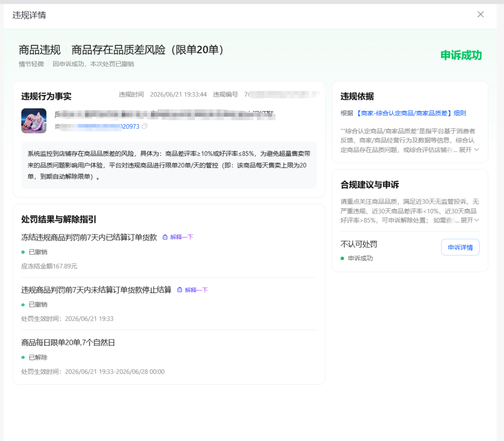Click 解释一下 beside 未结算订单货款停止结算
504x441 pixels.
[196, 290]
